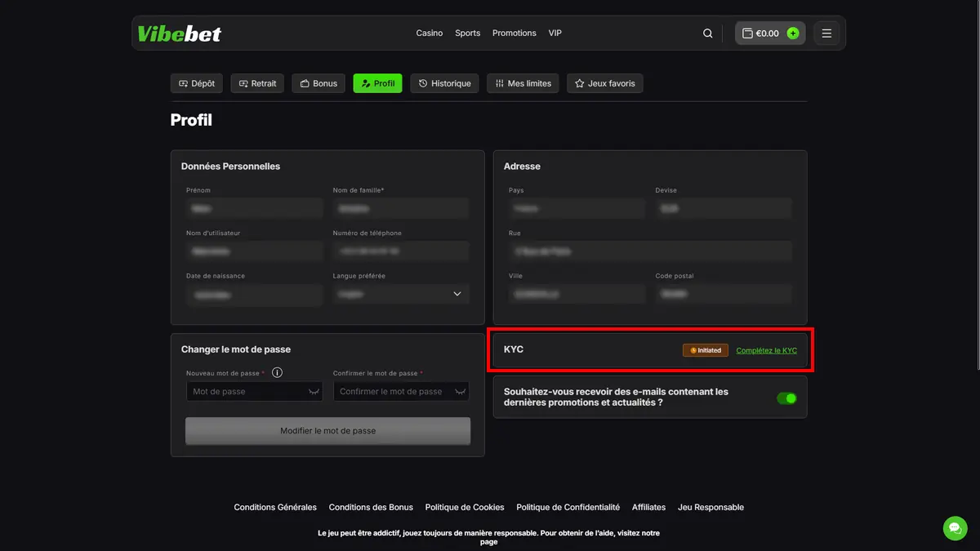
Task: Show new password eye icon
Action: click(314, 392)
